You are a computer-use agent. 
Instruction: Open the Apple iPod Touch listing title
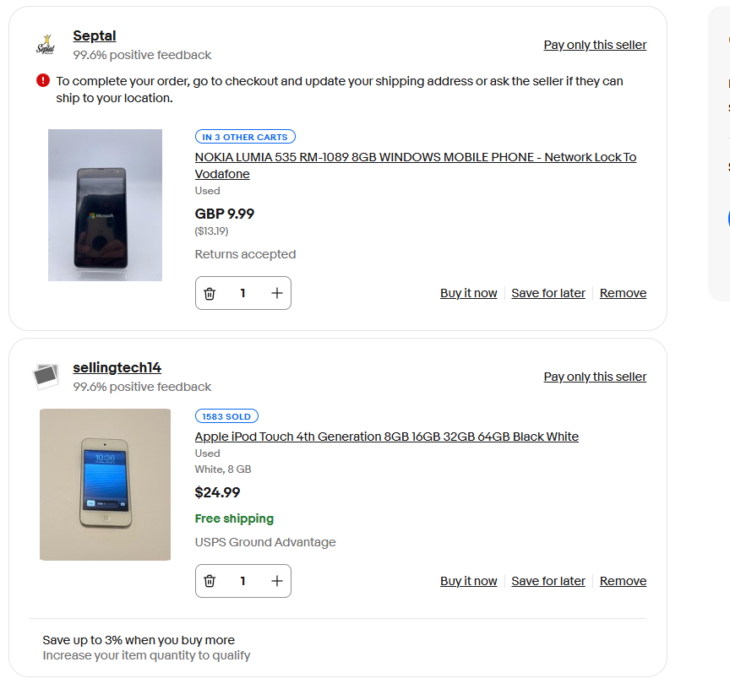[x=386, y=437]
